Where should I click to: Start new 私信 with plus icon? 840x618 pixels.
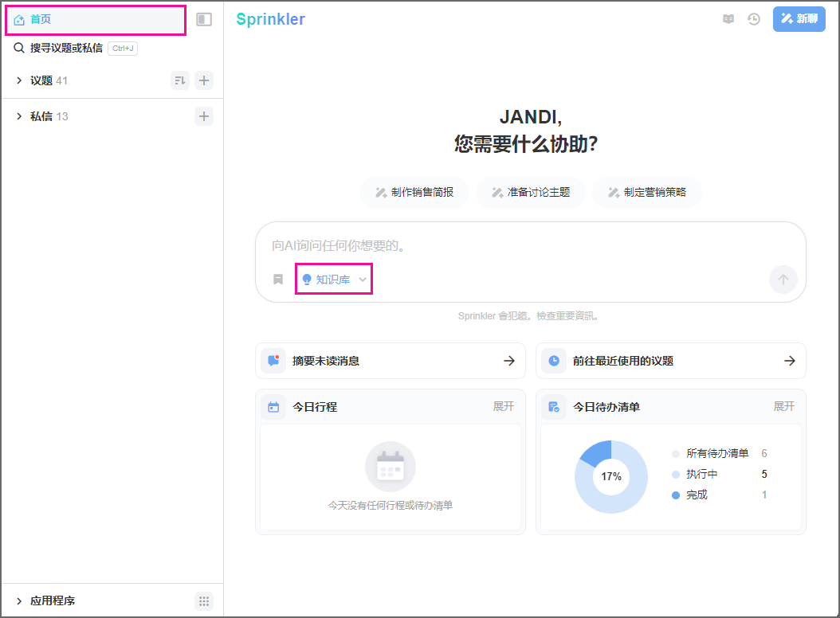click(204, 116)
